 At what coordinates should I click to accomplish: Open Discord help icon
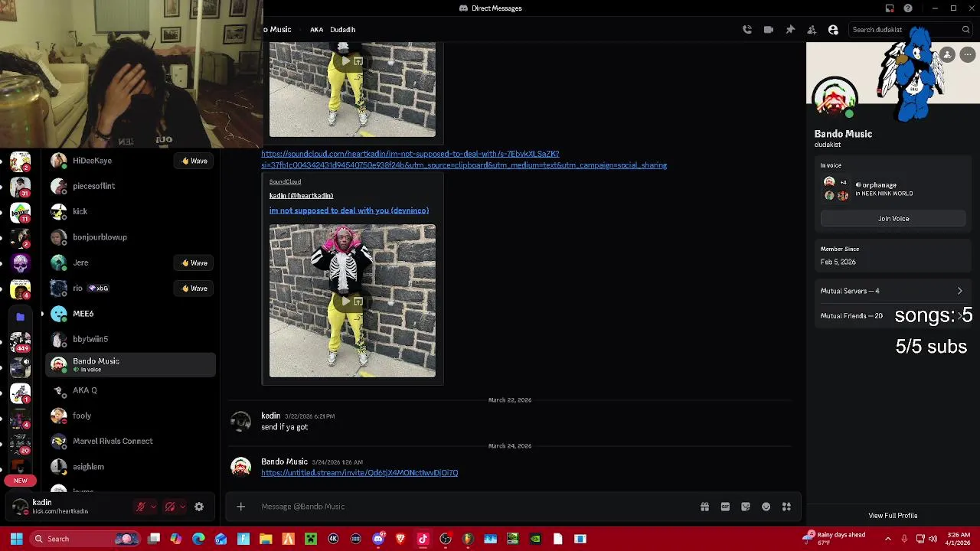pos(908,8)
